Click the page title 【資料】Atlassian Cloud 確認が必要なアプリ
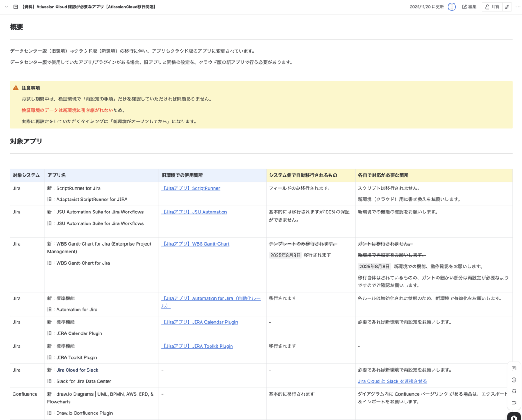 click(89, 7)
